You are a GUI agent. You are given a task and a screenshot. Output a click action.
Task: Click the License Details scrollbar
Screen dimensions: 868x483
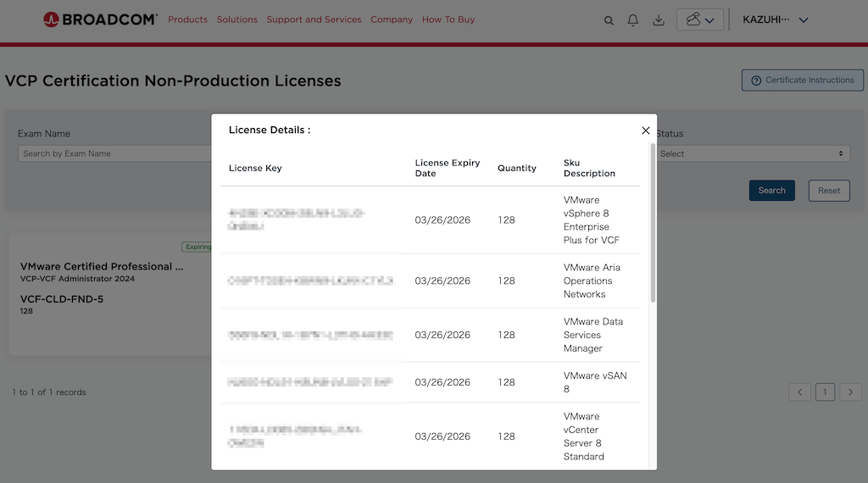coord(653,223)
